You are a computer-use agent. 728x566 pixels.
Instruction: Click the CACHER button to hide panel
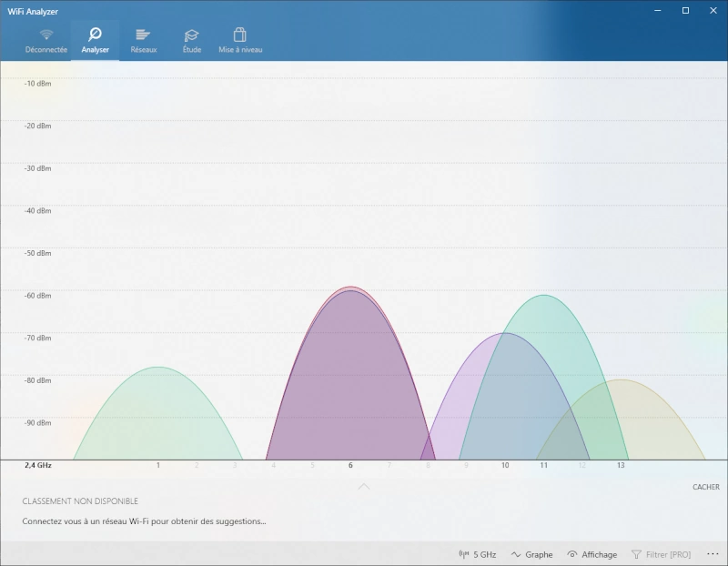[705, 487]
